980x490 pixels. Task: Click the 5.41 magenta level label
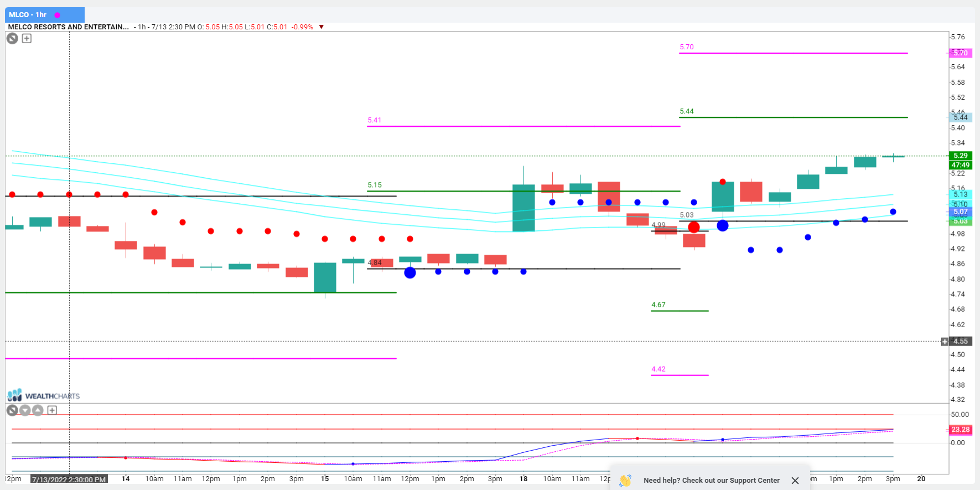(x=375, y=120)
